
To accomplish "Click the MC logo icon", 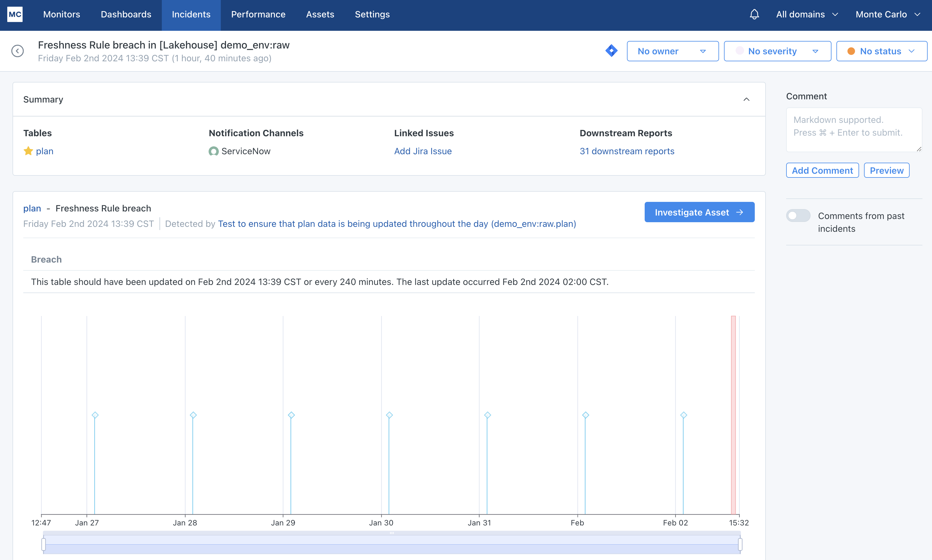I will click(15, 14).
